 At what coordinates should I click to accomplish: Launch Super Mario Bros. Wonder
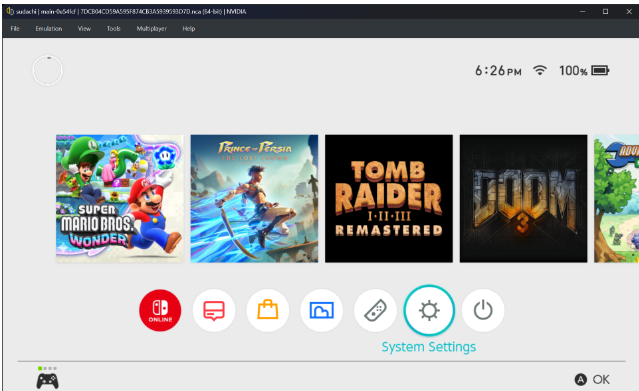pyautogui.click(x=120, y=199)
